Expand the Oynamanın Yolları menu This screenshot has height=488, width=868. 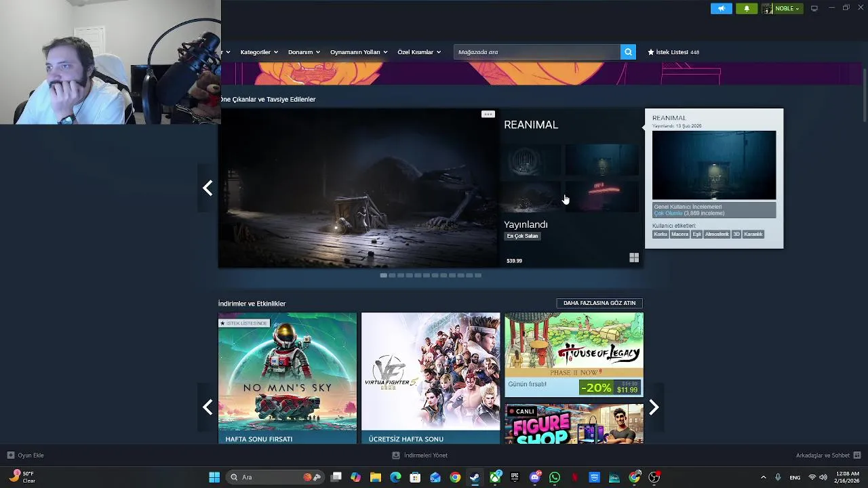click(359, 52)
